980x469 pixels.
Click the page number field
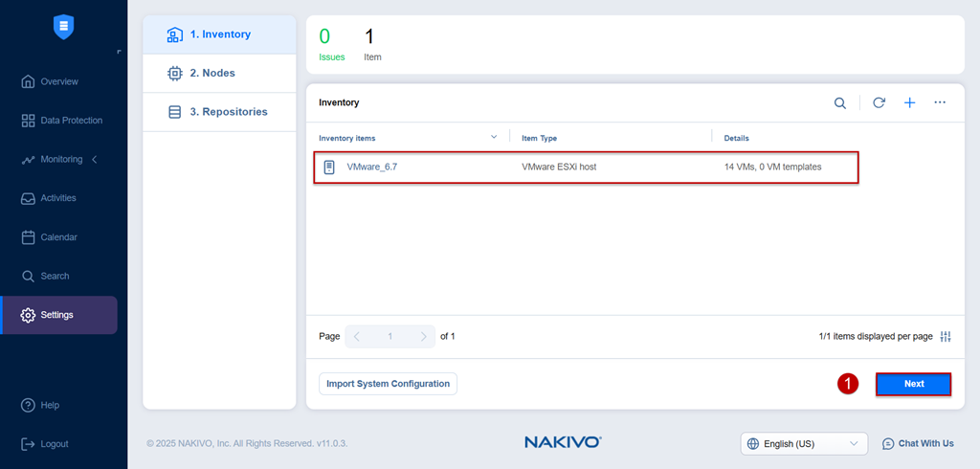390,336
